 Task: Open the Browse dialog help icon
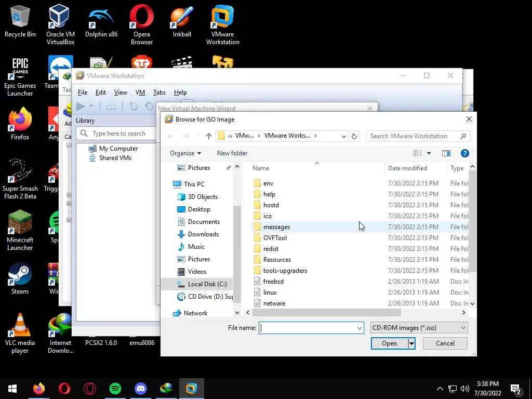[x=465, y=153]
